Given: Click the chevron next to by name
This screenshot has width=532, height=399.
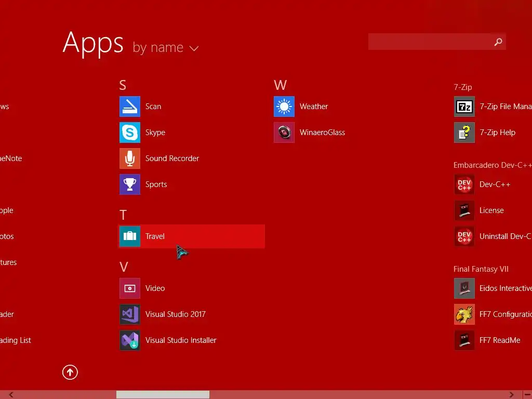Looking at the screenshot, I should [194, 49].
